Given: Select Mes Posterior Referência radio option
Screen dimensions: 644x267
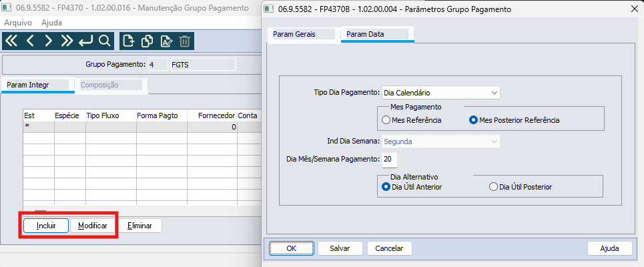Looking at the screenshot, I should pos(473,120).
